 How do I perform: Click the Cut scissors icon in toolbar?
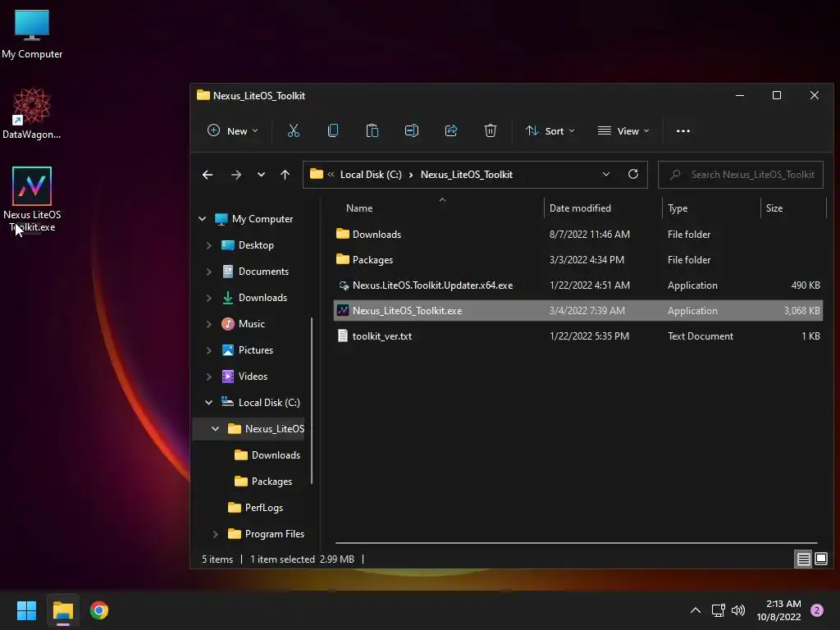[x=294, y=130]
